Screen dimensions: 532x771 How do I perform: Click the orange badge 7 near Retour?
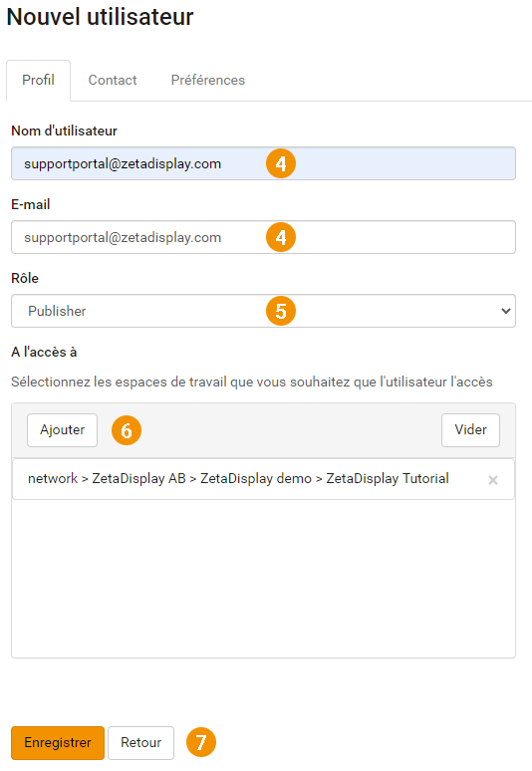201,742
